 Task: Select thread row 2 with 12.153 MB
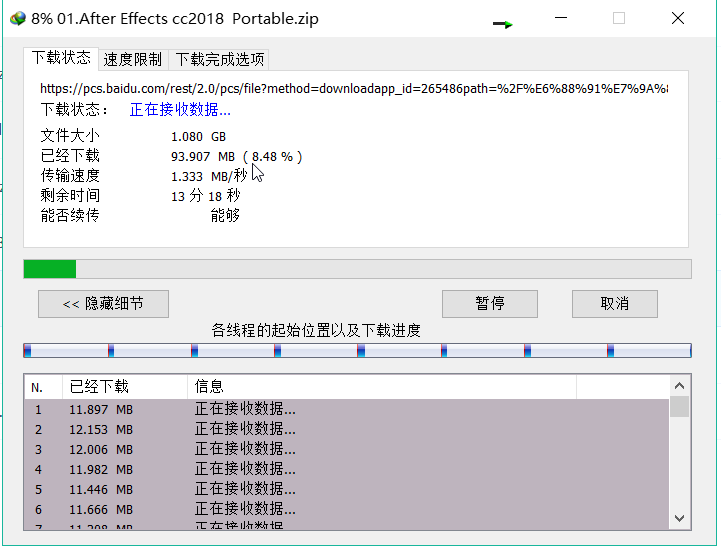tap(347, 429)
